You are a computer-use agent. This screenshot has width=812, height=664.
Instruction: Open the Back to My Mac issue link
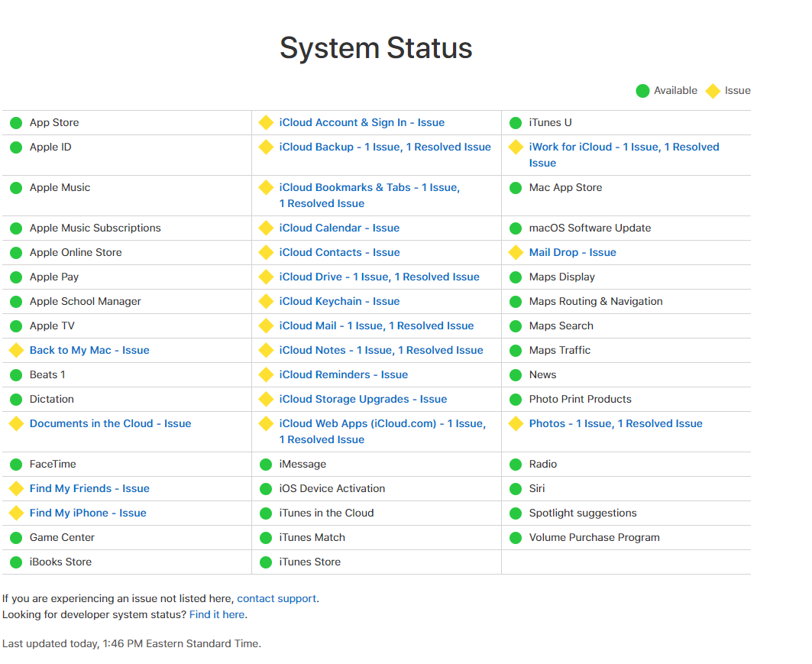click(89, 350)
